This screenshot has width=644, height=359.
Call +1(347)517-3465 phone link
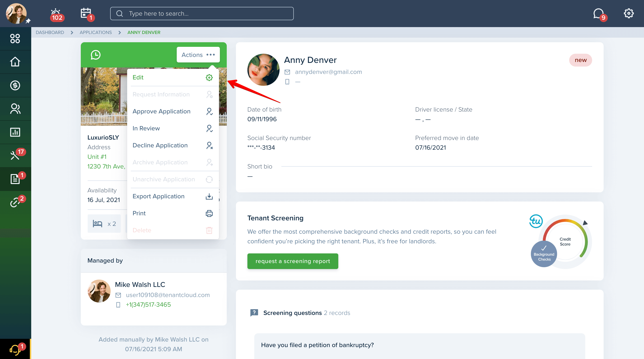(x=148, y=305)
